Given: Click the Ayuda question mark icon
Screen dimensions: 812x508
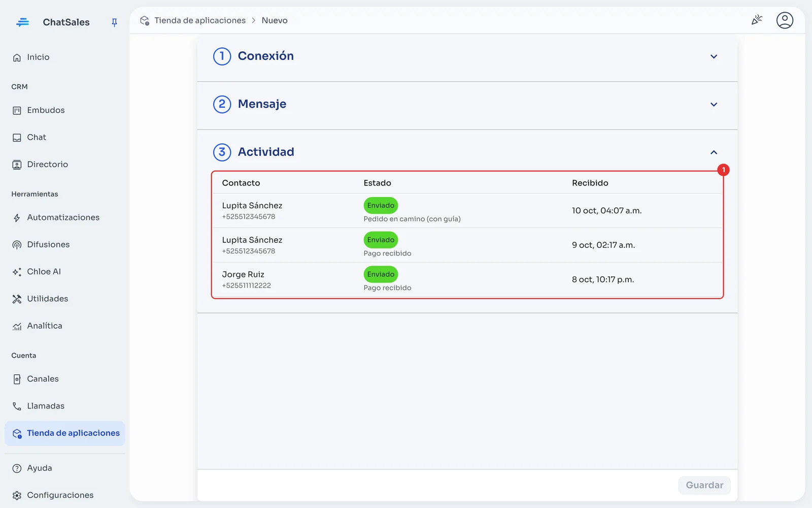Looking at the screenshot, I should pyautogui.click(x=17, y=468).
